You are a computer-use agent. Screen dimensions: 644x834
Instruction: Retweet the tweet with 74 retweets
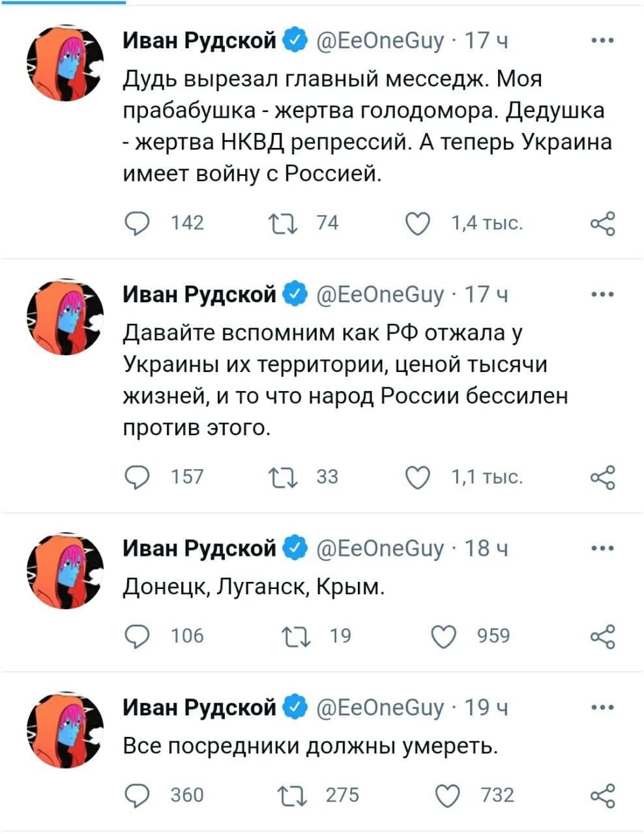285,223
